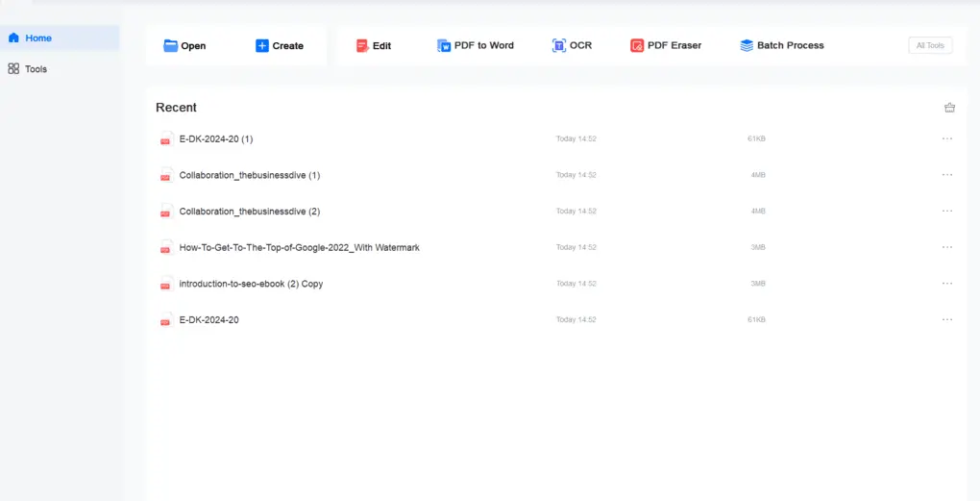This screenshot has width=980, height=501.
Task: Click the Create plus button
Action: [280, 45]
